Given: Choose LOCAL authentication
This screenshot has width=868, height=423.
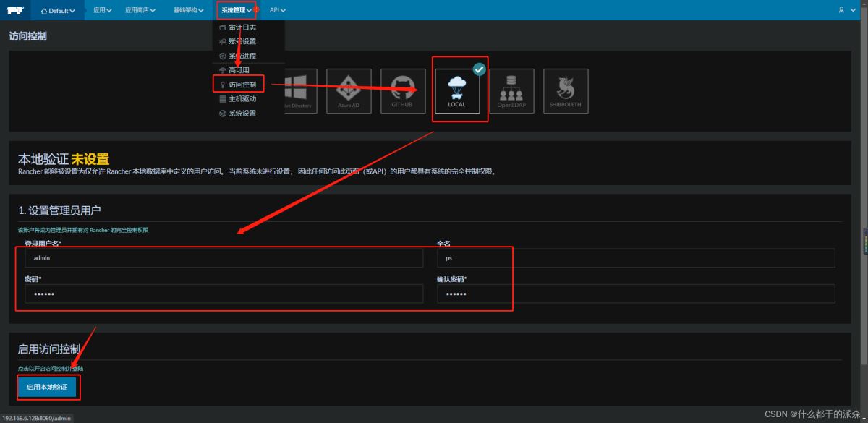Looking at the screenshot, I should pos(457,91).
